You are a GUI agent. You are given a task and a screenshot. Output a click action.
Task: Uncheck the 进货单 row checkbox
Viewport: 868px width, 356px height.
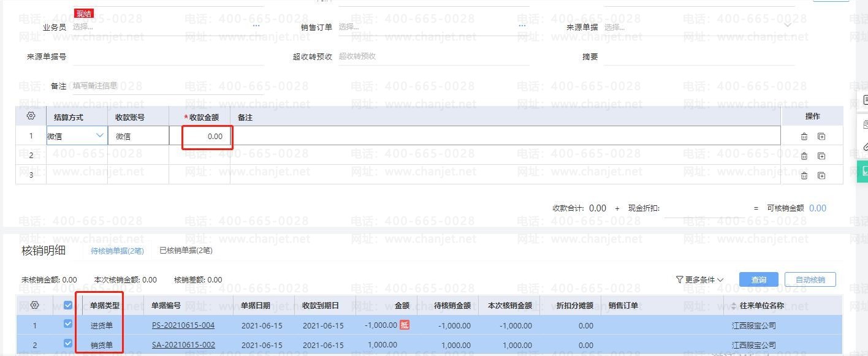tap(68, 324)
